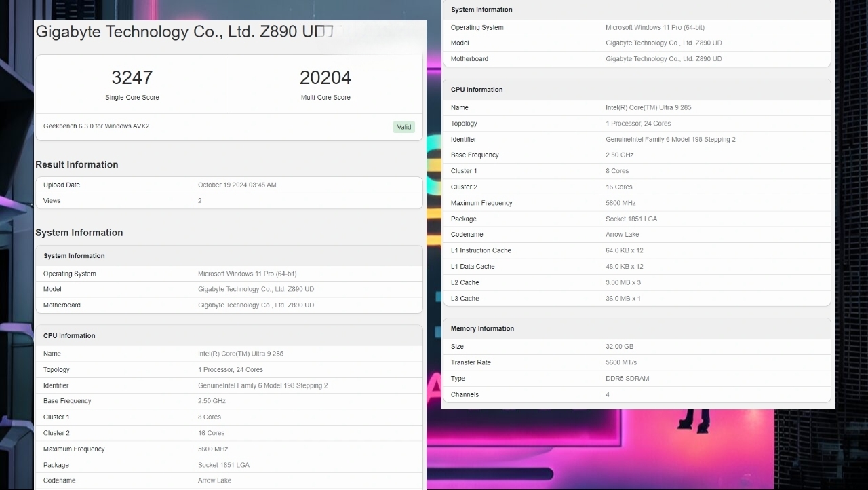Click the Views count value 2

point(199,201)
